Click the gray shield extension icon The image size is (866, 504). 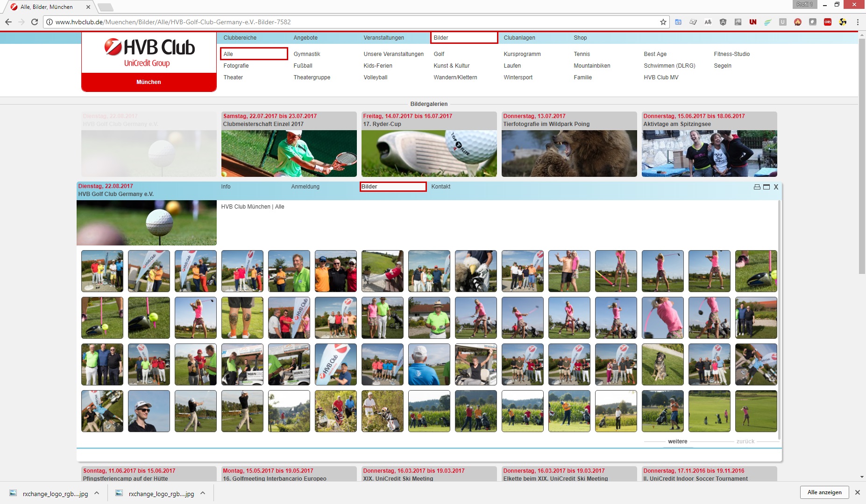pyautogui.click(x=813, y=22)
